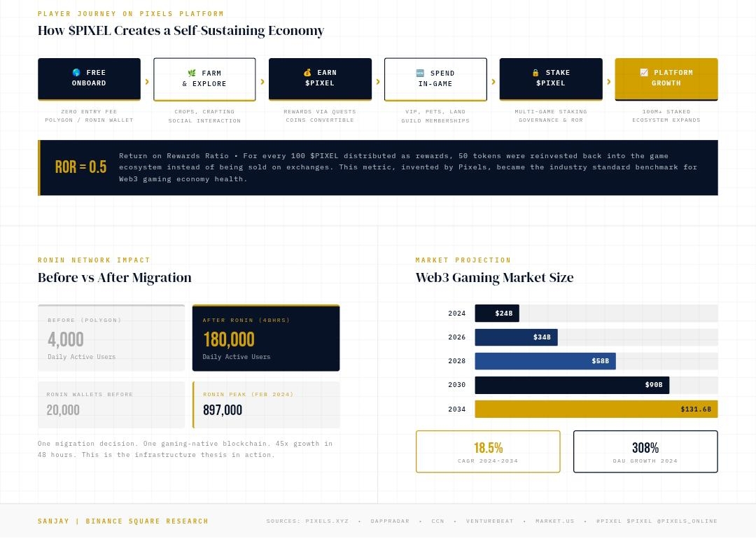Viewport: 756px width, 548px height.
Task: Click the Ronin Wallets Before 20,000 card
Action: click(111, 405)
